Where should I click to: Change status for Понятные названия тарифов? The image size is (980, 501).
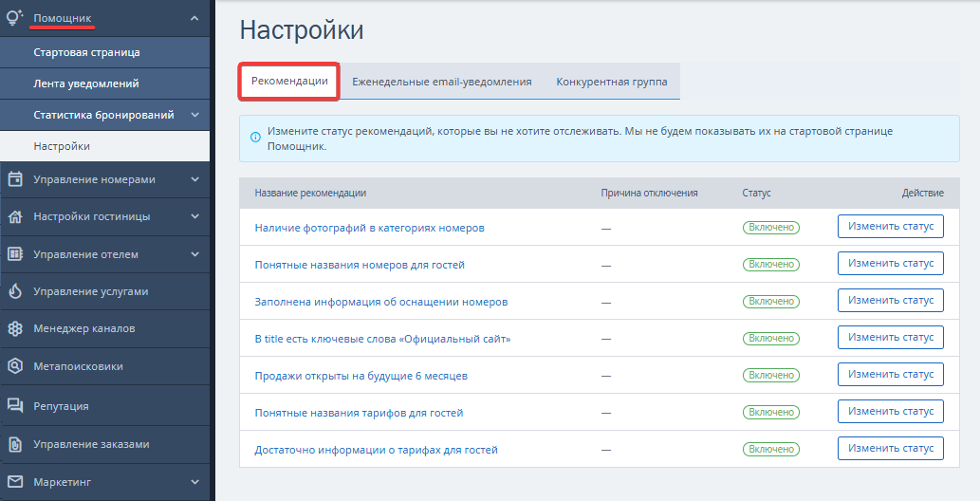(x=891, y=411)
